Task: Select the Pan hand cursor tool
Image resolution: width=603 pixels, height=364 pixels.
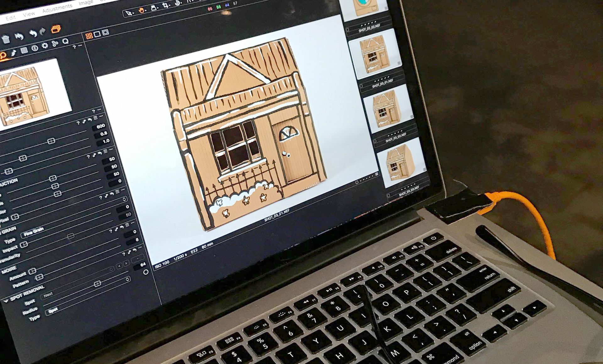Action: [142, 10]
